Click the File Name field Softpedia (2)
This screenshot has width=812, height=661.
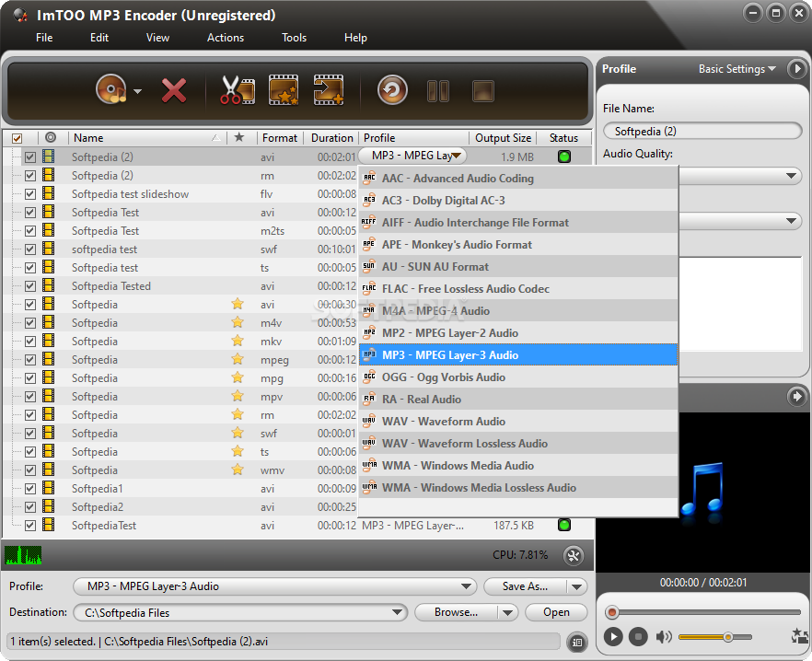tap(702, 131)
